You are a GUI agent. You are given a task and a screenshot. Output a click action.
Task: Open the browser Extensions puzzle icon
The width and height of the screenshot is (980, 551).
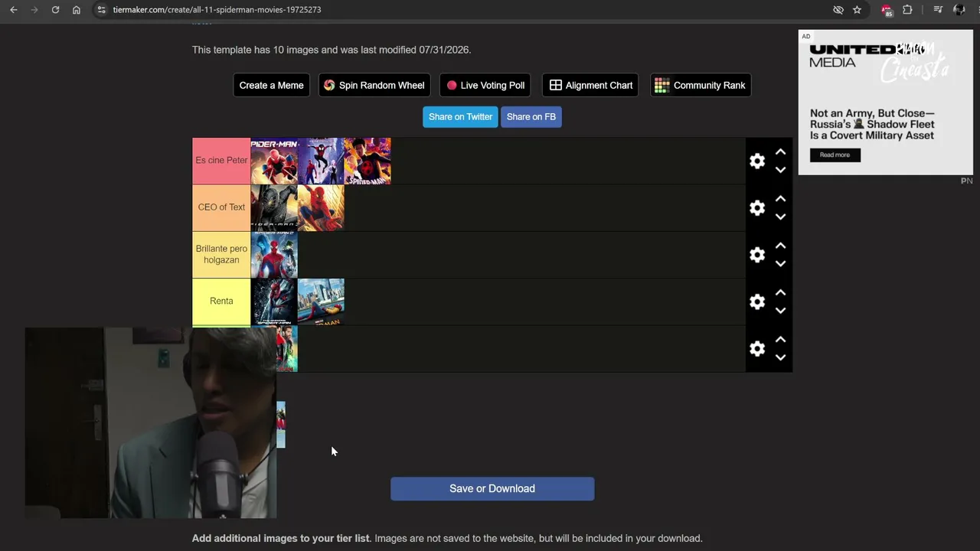pyautogui.click(x=907, y=10)
